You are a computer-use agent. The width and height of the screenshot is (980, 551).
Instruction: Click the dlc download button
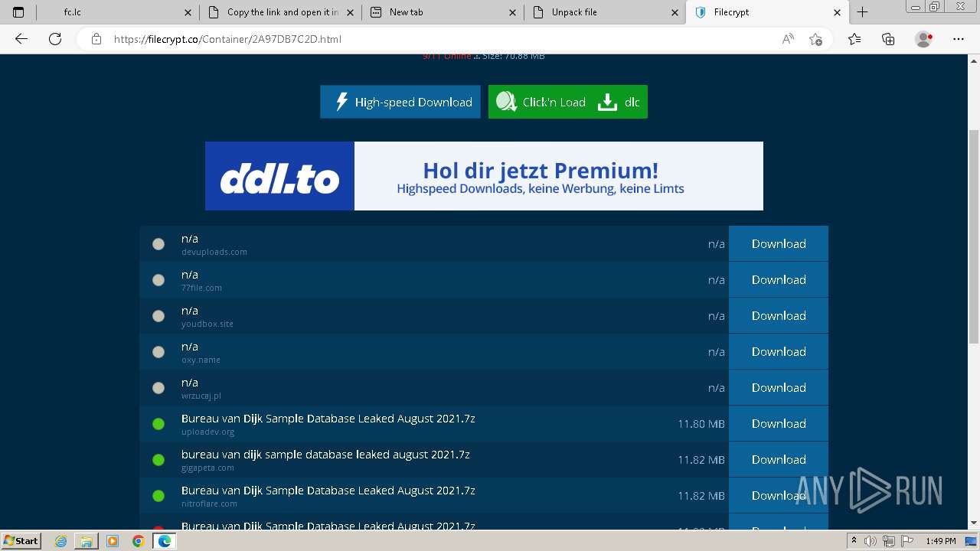coord(620,102)
